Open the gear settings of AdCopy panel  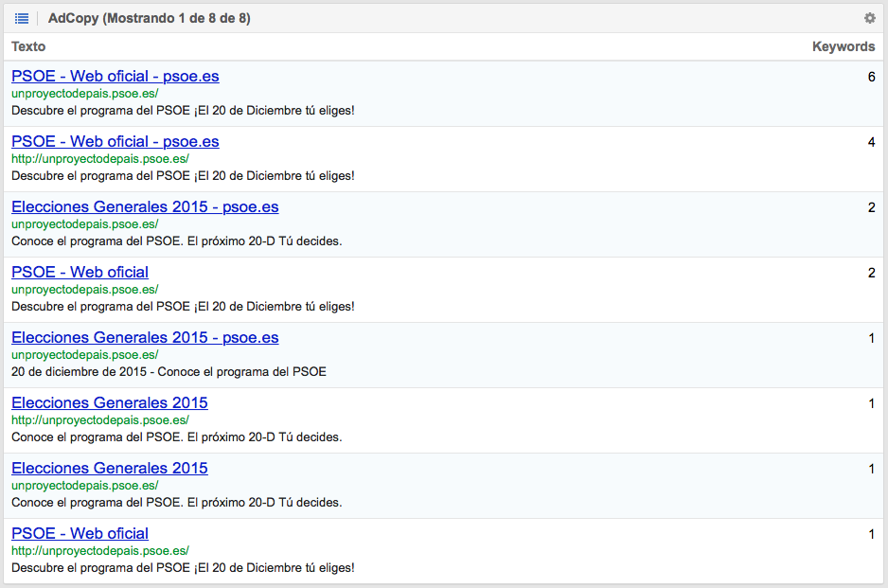pos(869,19)
